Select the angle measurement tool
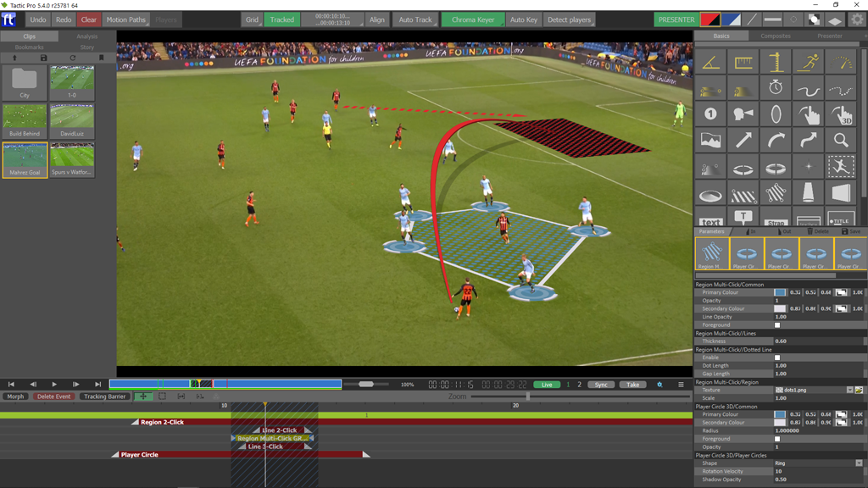Viewport: 868px width, 488px height. (x=710, y=63)
